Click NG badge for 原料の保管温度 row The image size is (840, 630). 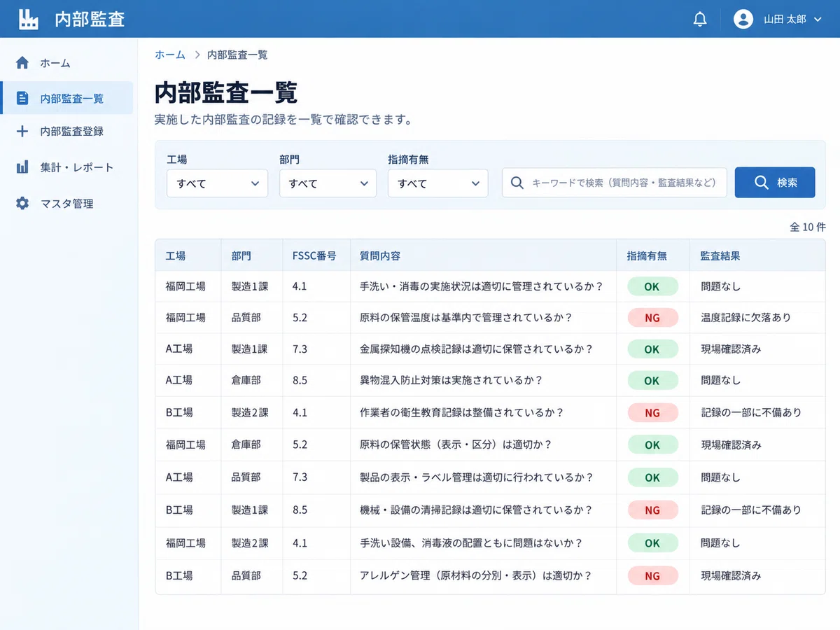[652, 317]
